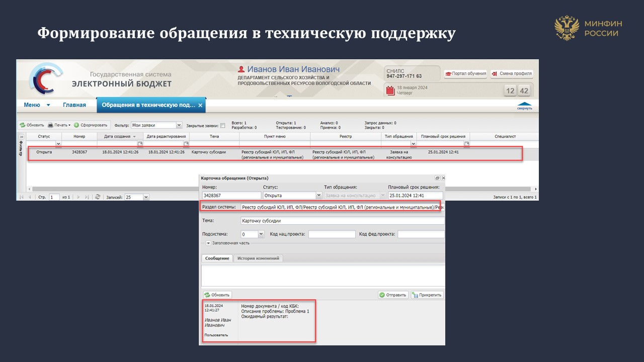Click the Обновить refresh button in the list toolbar
This screenshot has width=644, height=362.
(32, 125)
